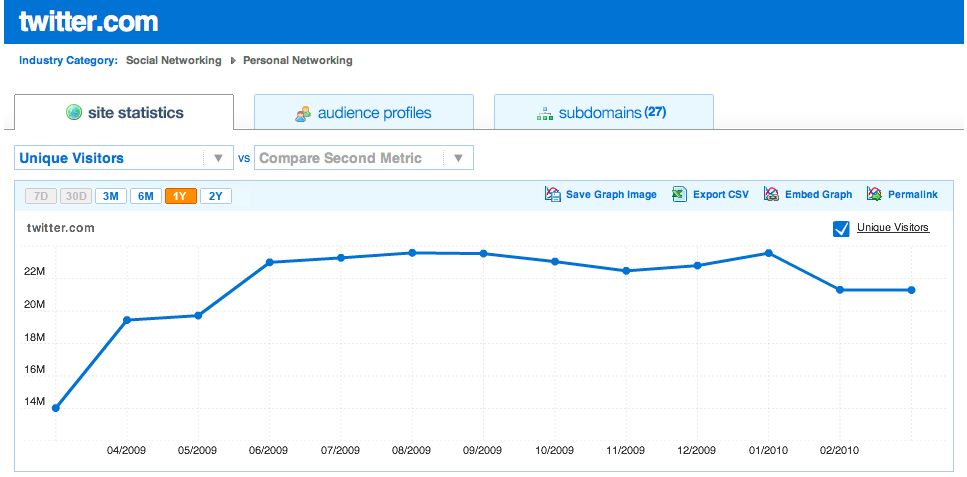Click the 04/2009 data point on the line
The height and width of the screenshot is (477, 967).
coord(126,320)
